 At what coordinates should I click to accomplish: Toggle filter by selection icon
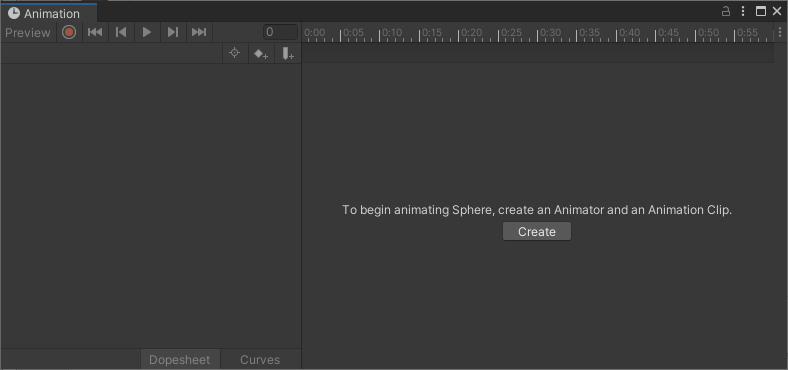tap(235, 53)
